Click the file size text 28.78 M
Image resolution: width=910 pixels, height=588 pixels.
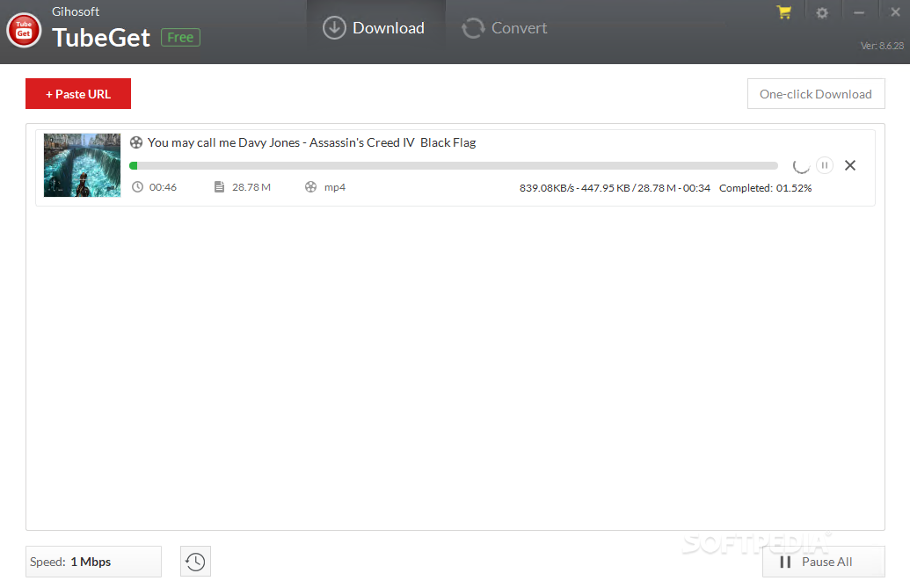click(251, 187)
